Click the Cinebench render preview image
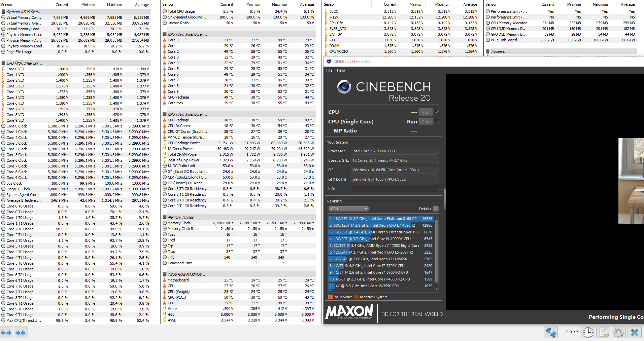Viewport: 644px width, 341px height. click(631, 181)
